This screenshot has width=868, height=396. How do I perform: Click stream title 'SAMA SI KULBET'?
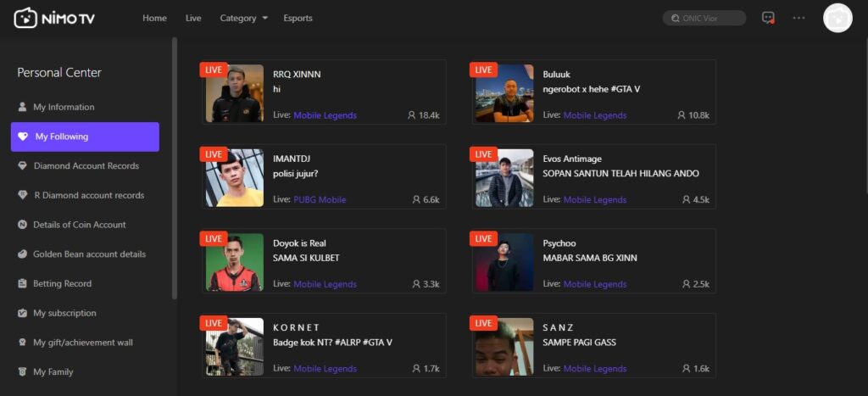click(x=306, y=258)
